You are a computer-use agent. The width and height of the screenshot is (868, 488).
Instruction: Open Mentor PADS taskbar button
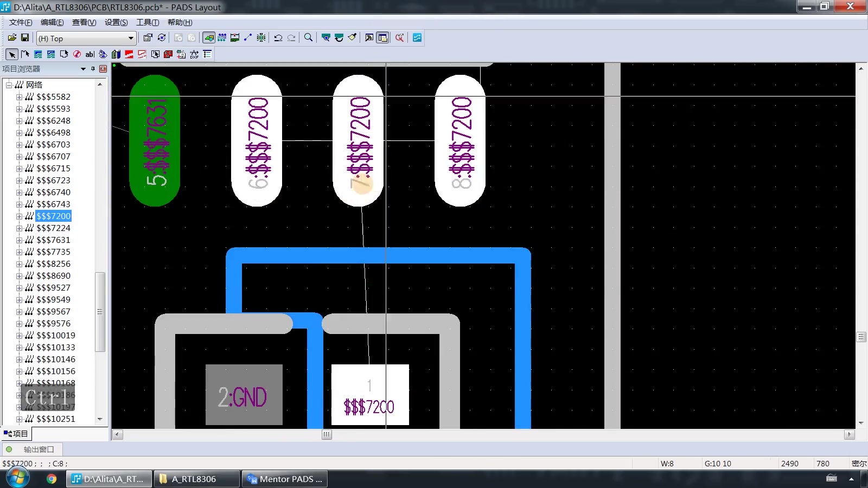tap(284, 479)
